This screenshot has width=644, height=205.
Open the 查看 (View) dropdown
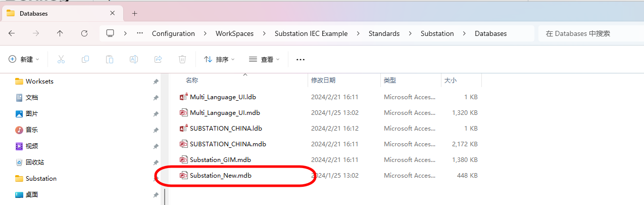pos(264,59)
